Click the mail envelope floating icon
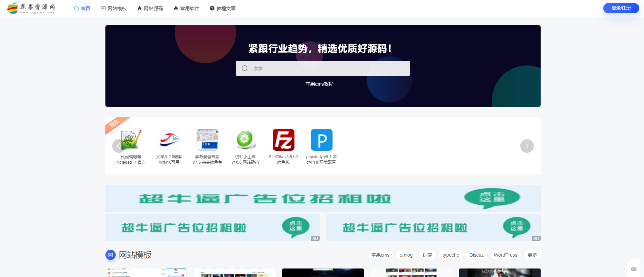The width and height of the screenshot is (644, 277). [x=633, y=269]
